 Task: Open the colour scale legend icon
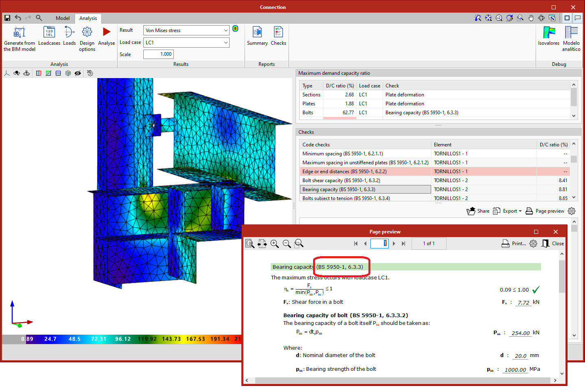[x=235, y=28]
